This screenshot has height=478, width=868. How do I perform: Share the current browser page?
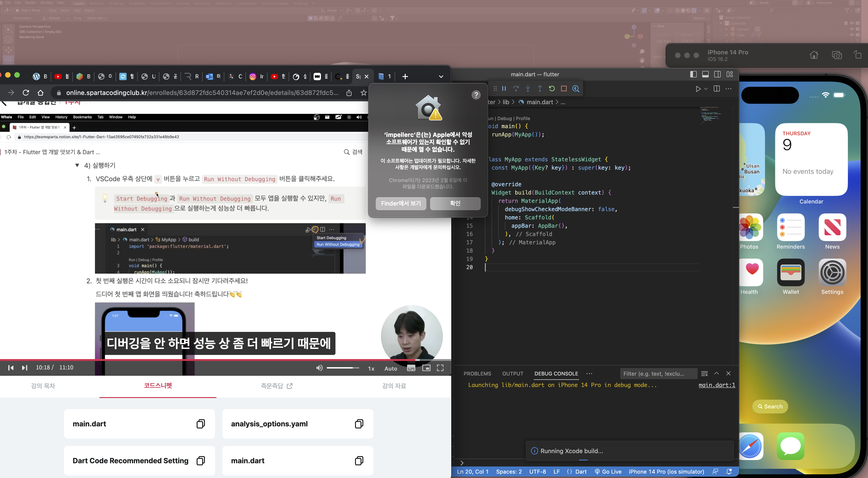[x=349, y=92]
